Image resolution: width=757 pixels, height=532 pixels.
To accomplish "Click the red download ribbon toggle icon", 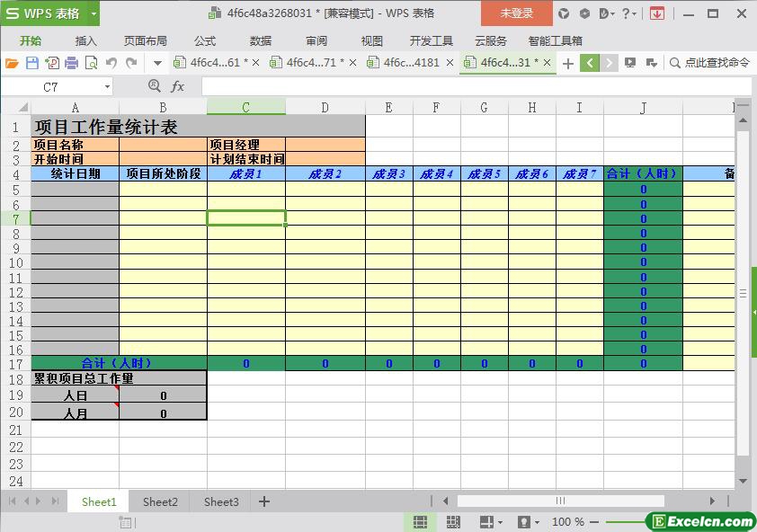I will tap(656, 13).
